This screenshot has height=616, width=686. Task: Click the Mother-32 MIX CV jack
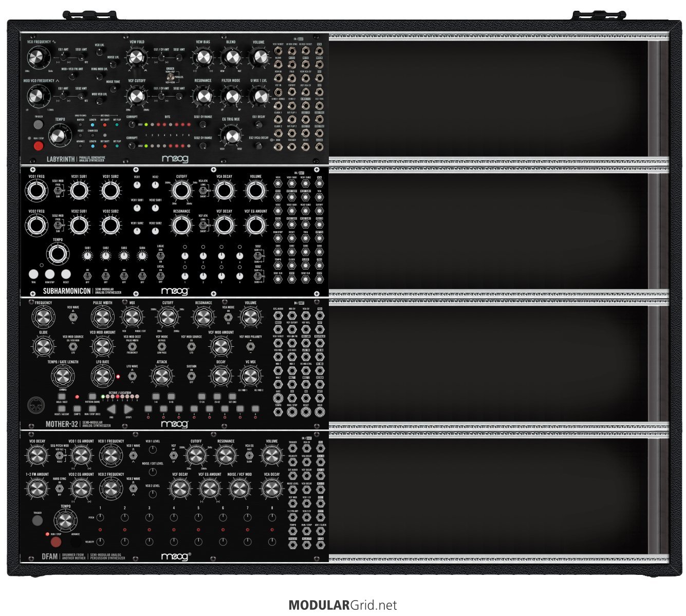pos(292,315)
